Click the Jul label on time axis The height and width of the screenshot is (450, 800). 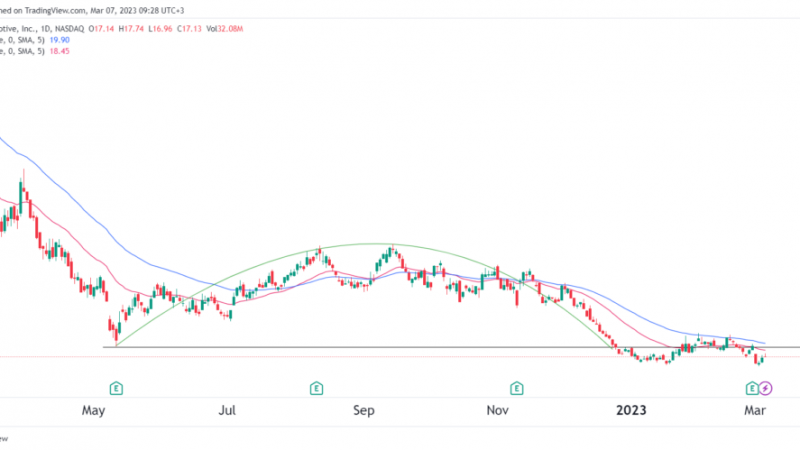[227, 410]
